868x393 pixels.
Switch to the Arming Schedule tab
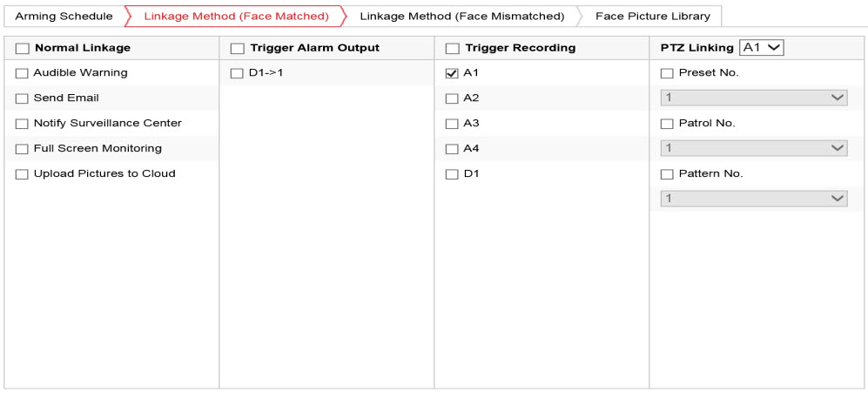(x=64, y=17)
